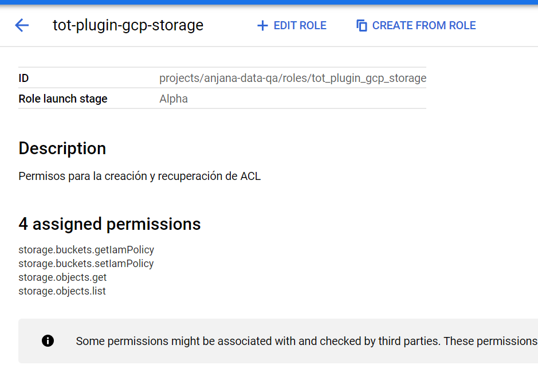Select the storage.buckets.getIamPolicy permission
The height and width of the screenshot is (392, 538).
pyautogui.click(x=86, y=250)
